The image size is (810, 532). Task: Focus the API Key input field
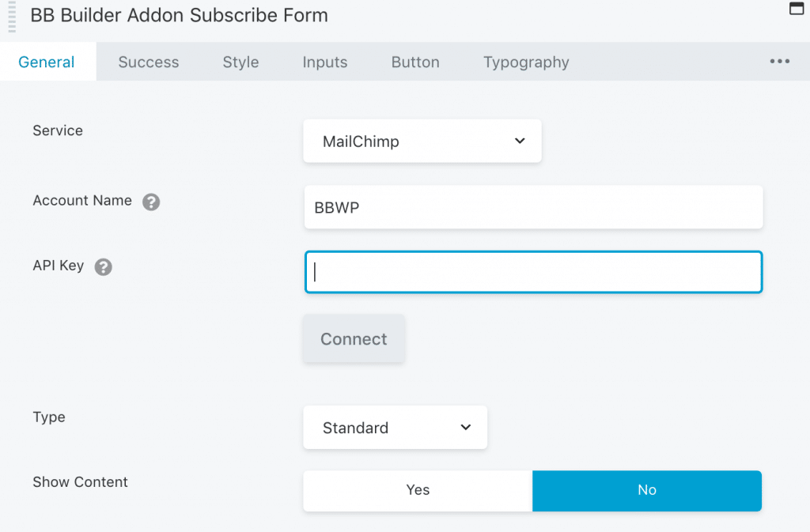point(533,272)
